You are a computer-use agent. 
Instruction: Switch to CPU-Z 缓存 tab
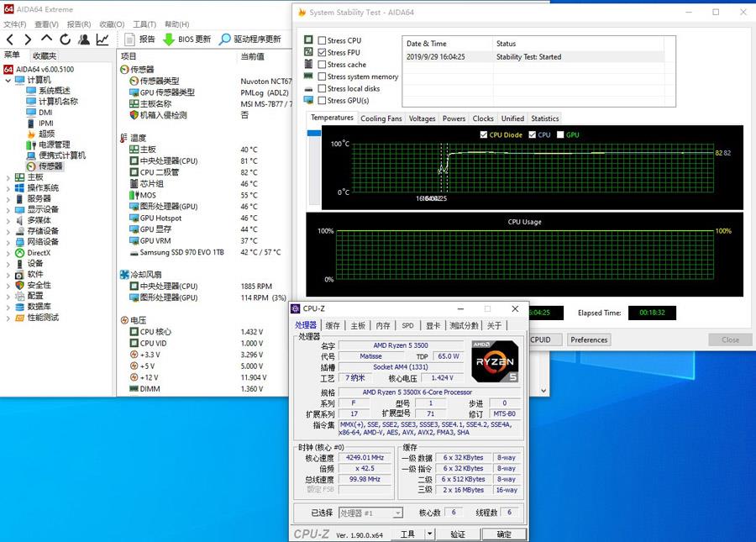[333, 325]
